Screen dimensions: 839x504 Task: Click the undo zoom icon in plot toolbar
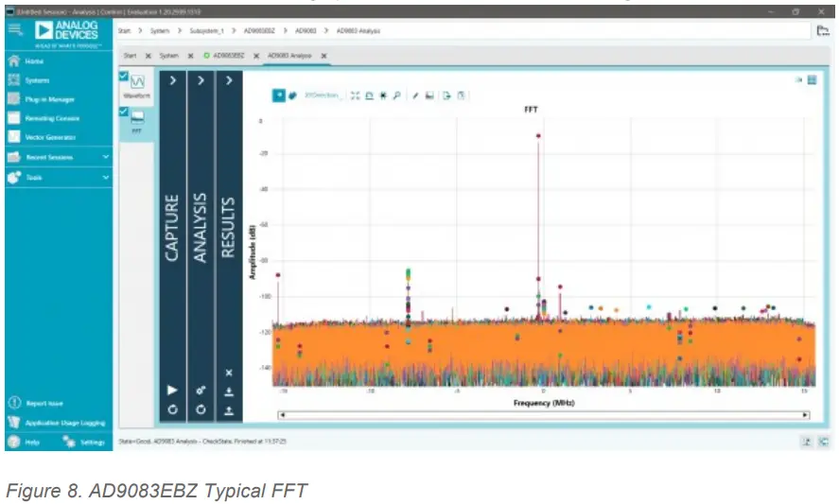point(369,96)
